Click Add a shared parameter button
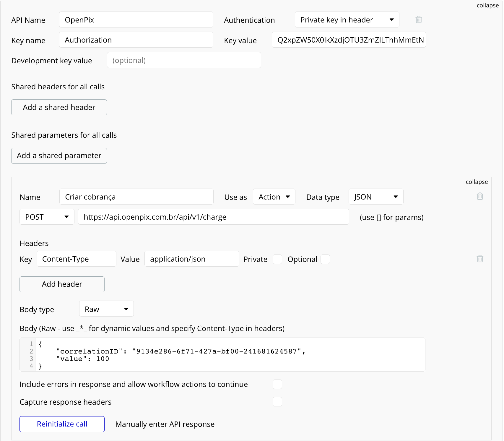This screenshot has width=504, height=441. point(59,156)
